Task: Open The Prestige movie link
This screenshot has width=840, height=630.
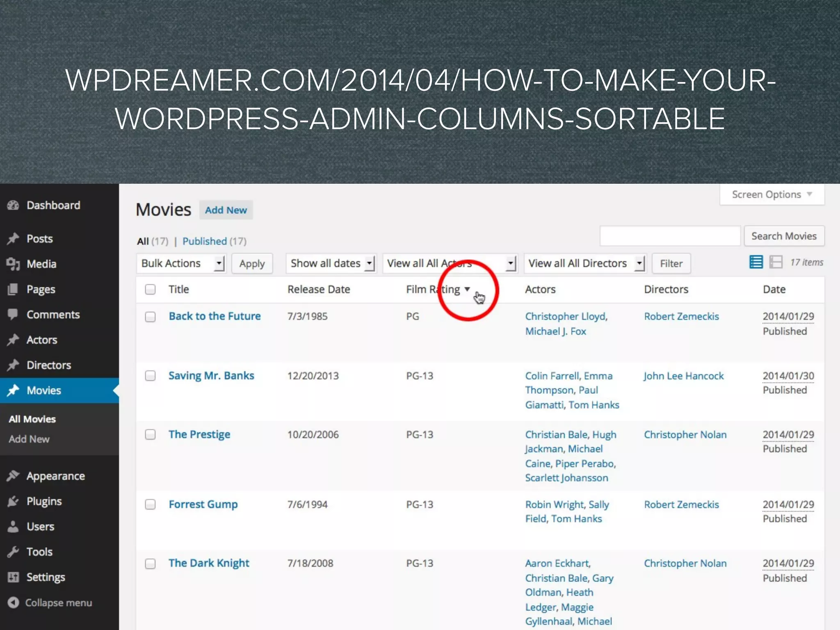Action: [x=200, y=434]
